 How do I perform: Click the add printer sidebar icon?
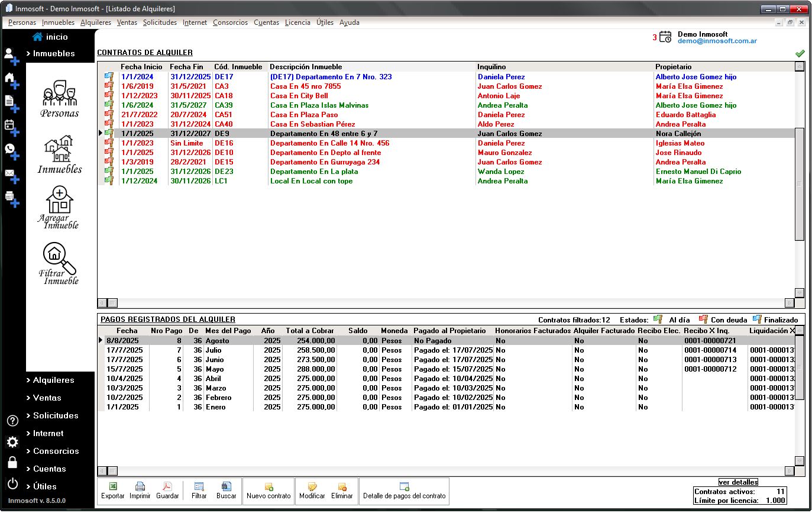[x=12, y=199]
